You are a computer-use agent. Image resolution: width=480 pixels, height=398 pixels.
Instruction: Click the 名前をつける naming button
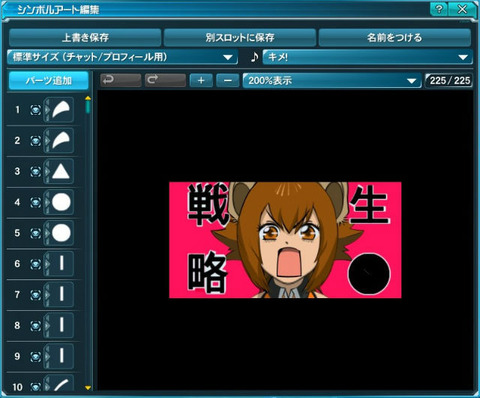click(x=395, y=37)
